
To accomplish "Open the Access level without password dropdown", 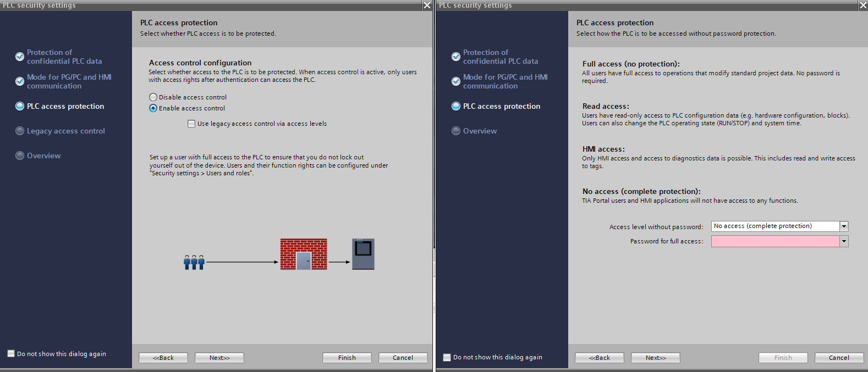I will tap(844, 226).
